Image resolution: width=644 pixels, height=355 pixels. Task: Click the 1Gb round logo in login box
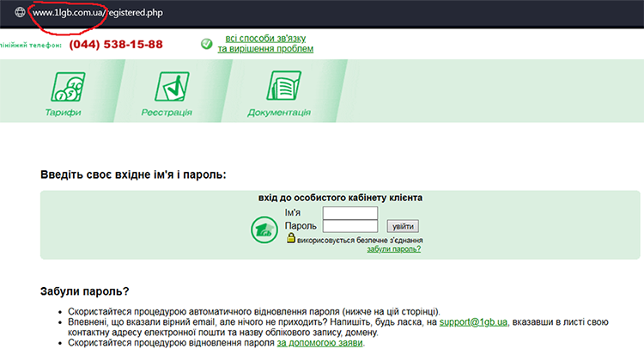264,230
